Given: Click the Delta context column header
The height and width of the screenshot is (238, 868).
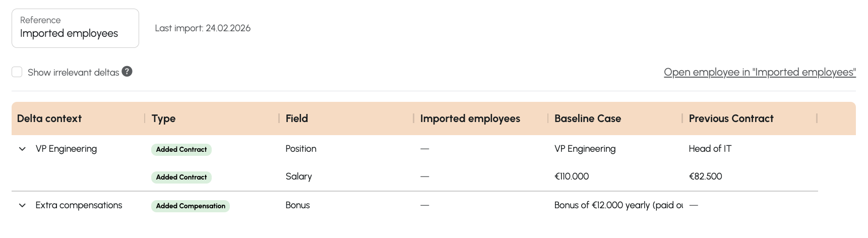Looking at the screenshot, I should tap(49, 118).
